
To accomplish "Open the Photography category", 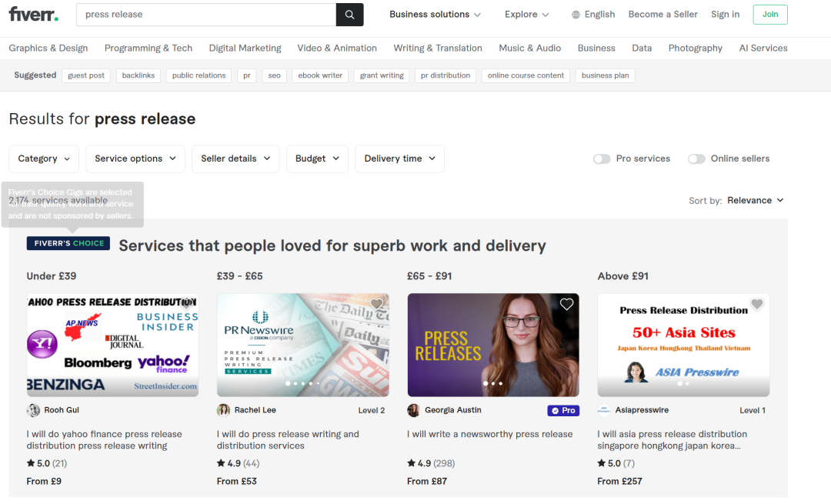I will click(x=696, y=48).
